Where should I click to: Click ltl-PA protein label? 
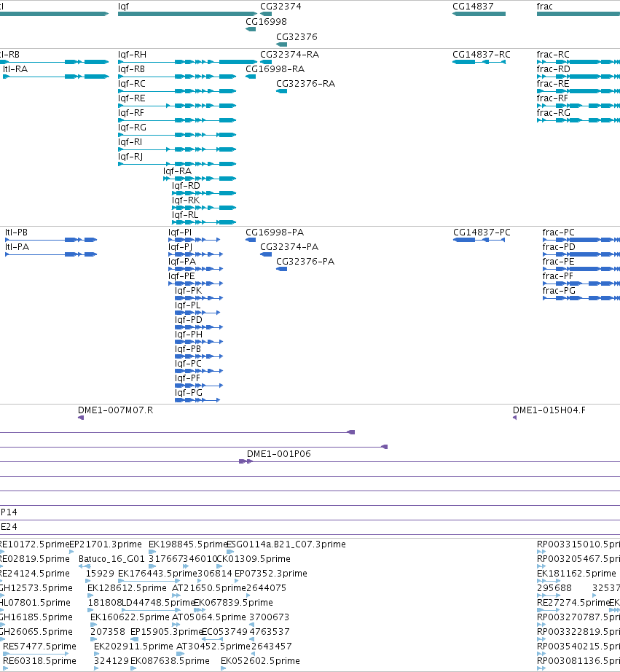pyautogui.click(x=17, y=247)
